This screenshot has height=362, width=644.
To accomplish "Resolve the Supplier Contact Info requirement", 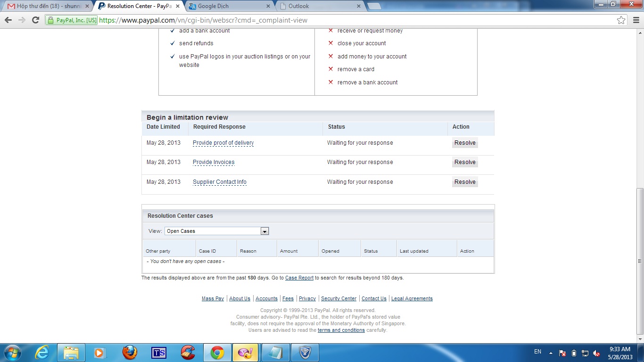I will [465, 182].
